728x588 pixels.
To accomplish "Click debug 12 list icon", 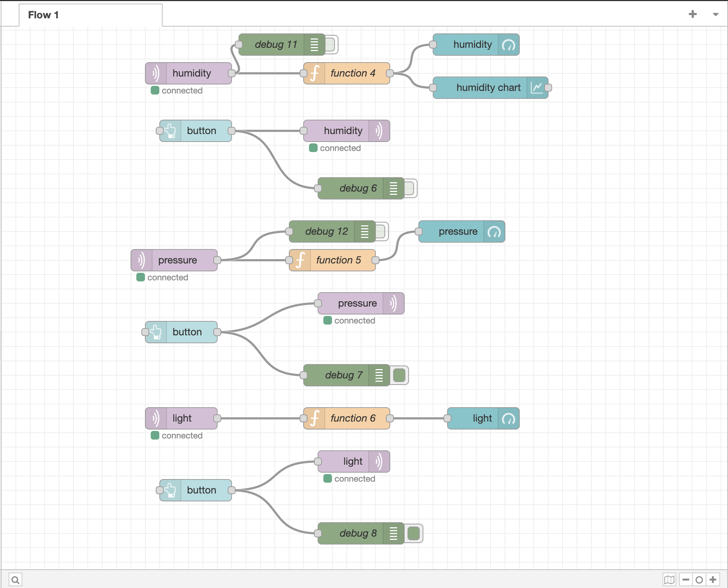I will (365, 231).
